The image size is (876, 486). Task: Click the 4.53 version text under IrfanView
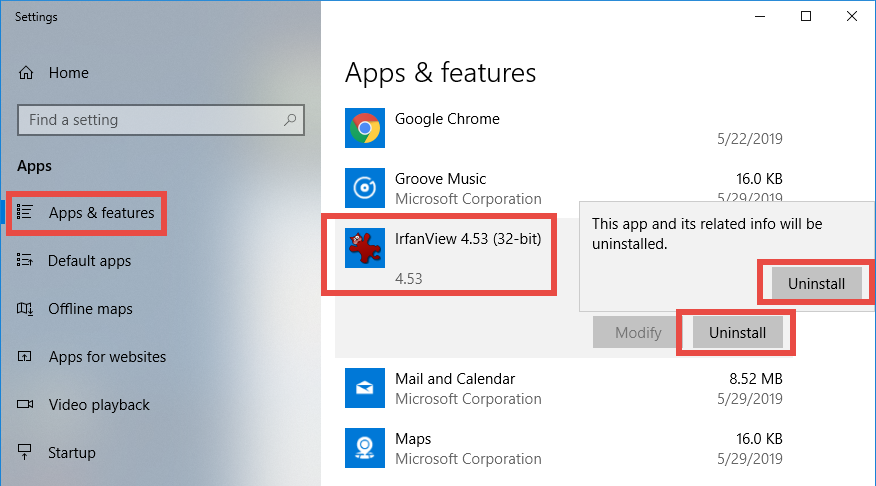(408, 279)
